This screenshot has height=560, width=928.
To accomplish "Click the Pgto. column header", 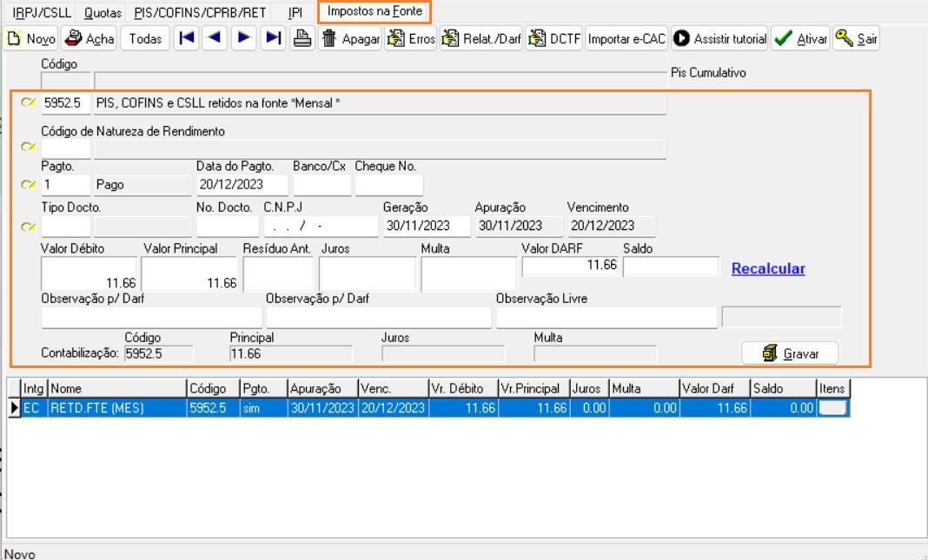I will (263, 388).
